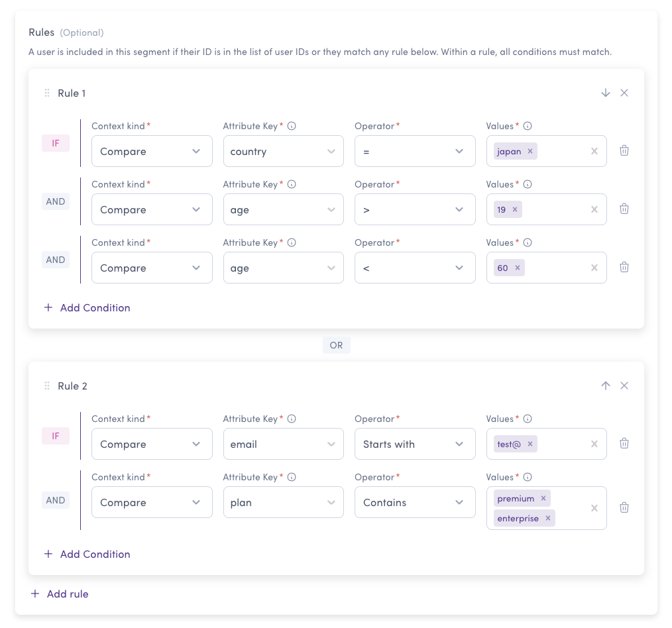The width and height of the screenshot is (672, 628).
Task: Delete the age greater than 19 condition
Action: (624, 209)
